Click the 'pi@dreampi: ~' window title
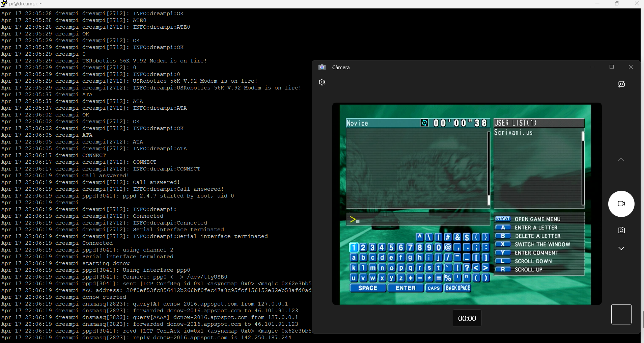The image size is (644, 343). (26, 3)
